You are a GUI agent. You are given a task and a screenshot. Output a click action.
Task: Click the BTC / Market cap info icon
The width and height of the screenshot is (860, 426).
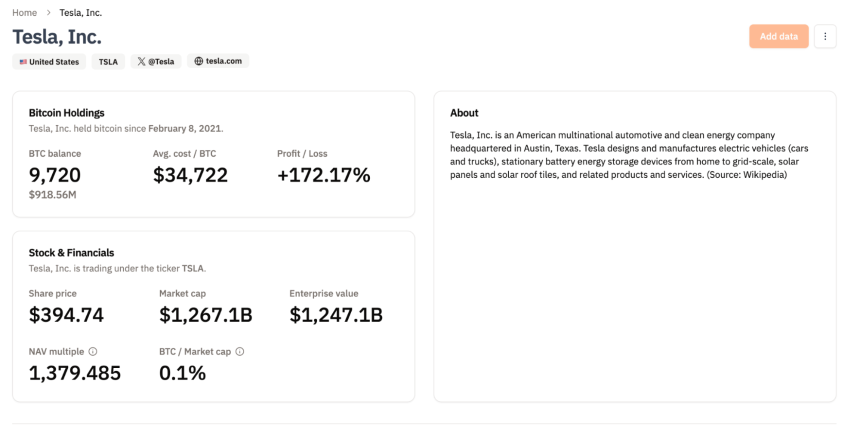point(240,351)
